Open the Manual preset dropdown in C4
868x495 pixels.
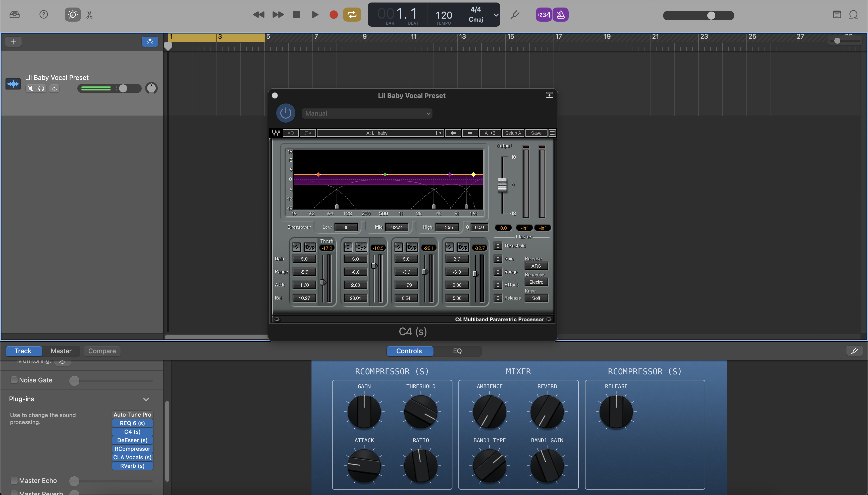click(x=367, y=113)
